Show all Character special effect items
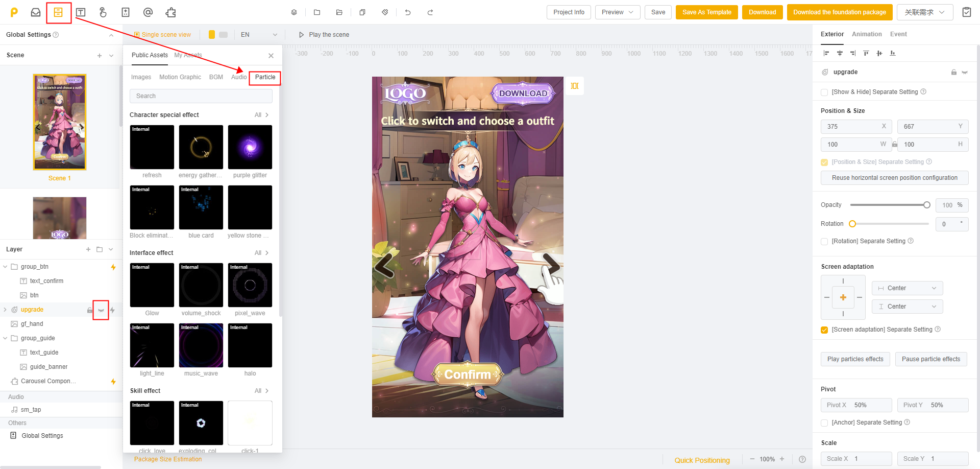The width and height of the screenshot is (980, 469). tap(261, 115)
